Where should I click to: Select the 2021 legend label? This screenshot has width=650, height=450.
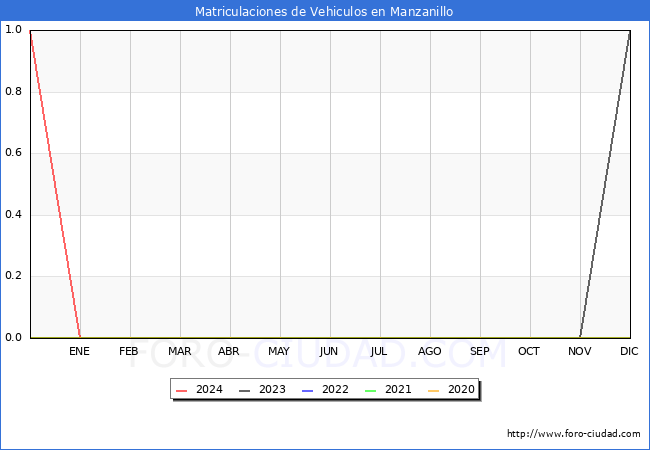(x=398, y=390)
